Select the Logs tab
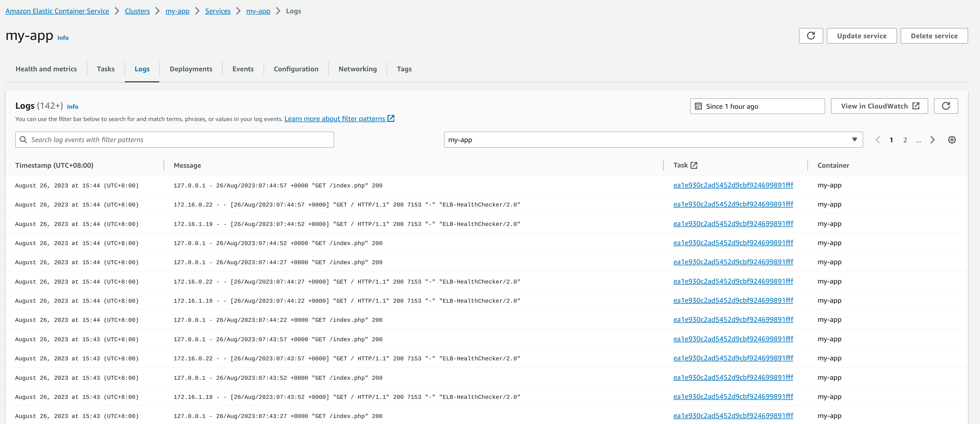The width and height of the screenshot is (980, 424). click(142, 69)
